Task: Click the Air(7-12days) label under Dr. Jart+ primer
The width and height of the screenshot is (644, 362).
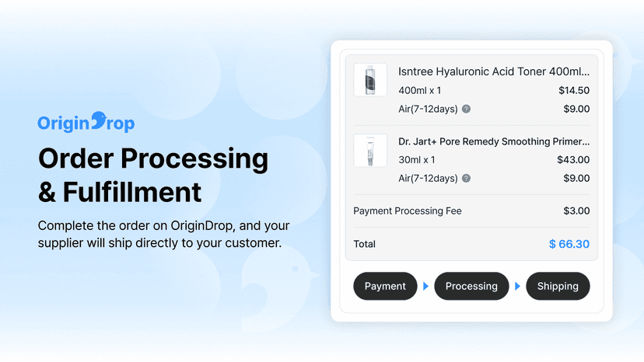Action: coord(428,178)
